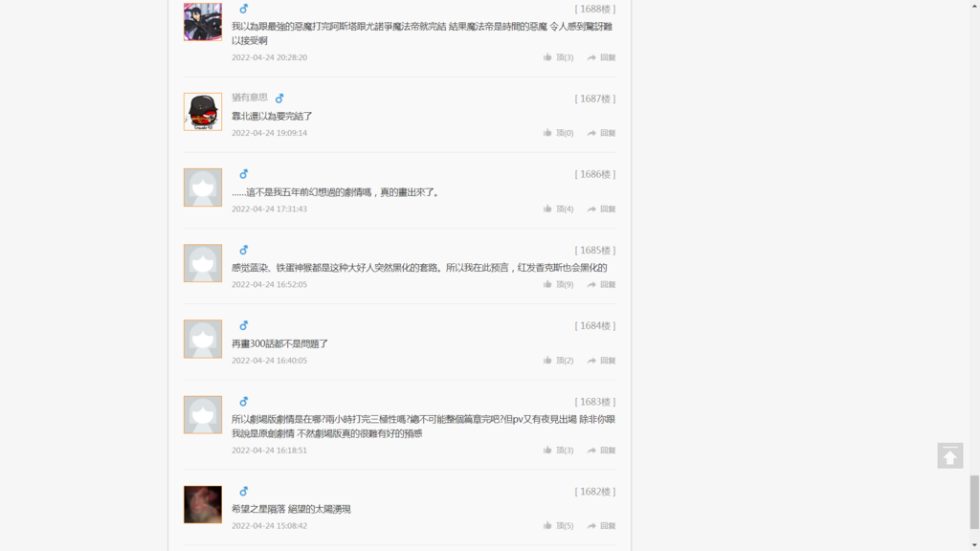Click the scrollbar down arrow
This screenshot has height=551, width=980.
click(x=974, y=545)
